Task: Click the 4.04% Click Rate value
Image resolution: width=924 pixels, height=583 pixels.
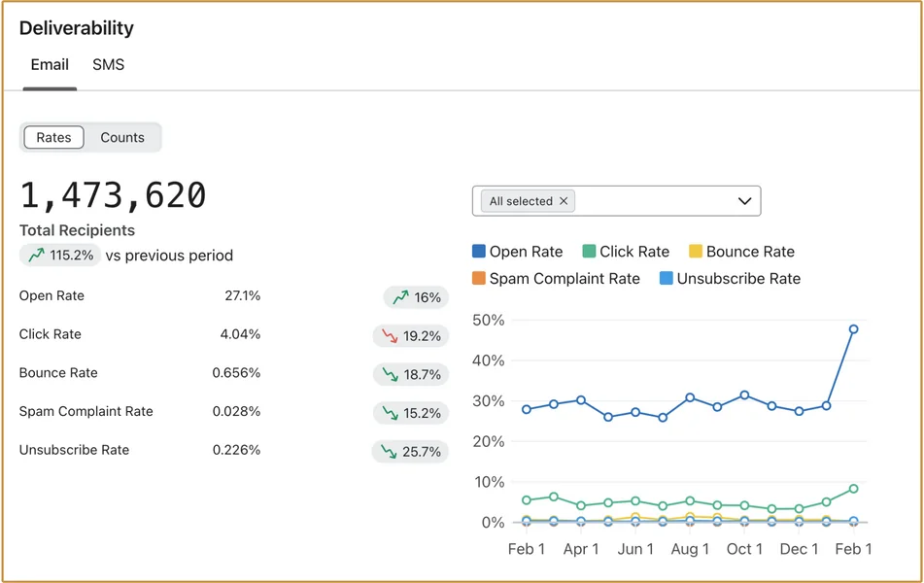Action: [x=240, y=334]
